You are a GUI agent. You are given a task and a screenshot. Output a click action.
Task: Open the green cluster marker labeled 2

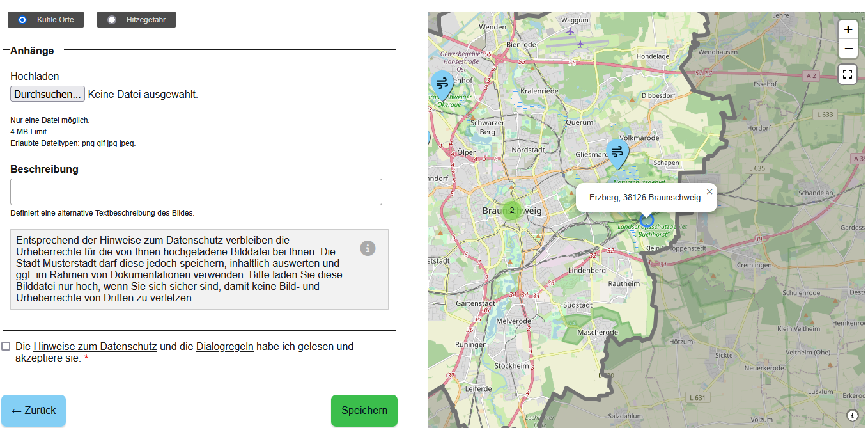click(511, 210)
